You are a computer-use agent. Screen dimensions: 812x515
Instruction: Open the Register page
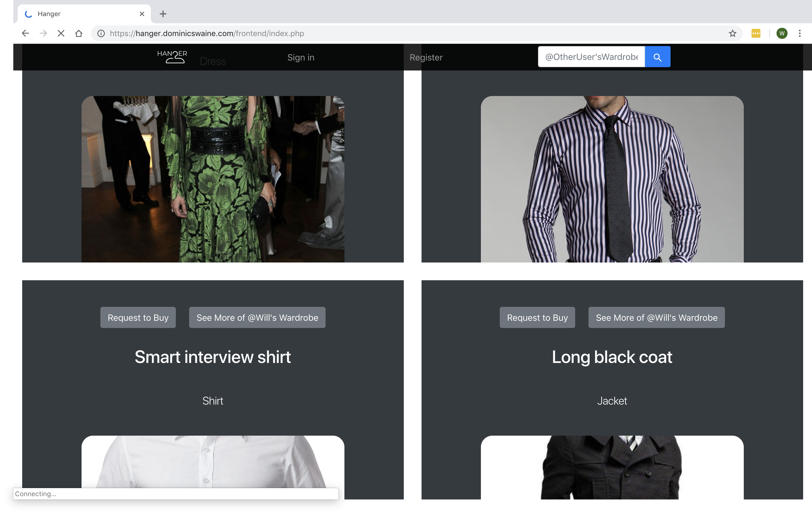coord(426,57)
